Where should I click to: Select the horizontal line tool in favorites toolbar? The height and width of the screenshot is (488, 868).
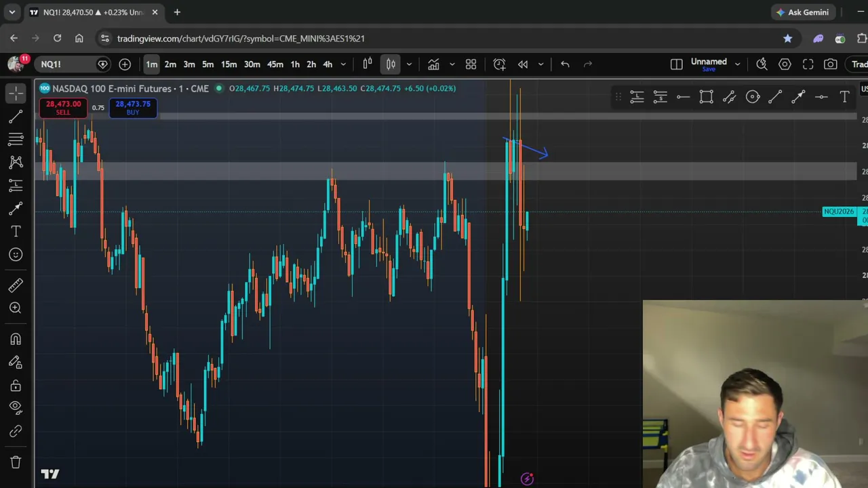pos(821,97)
